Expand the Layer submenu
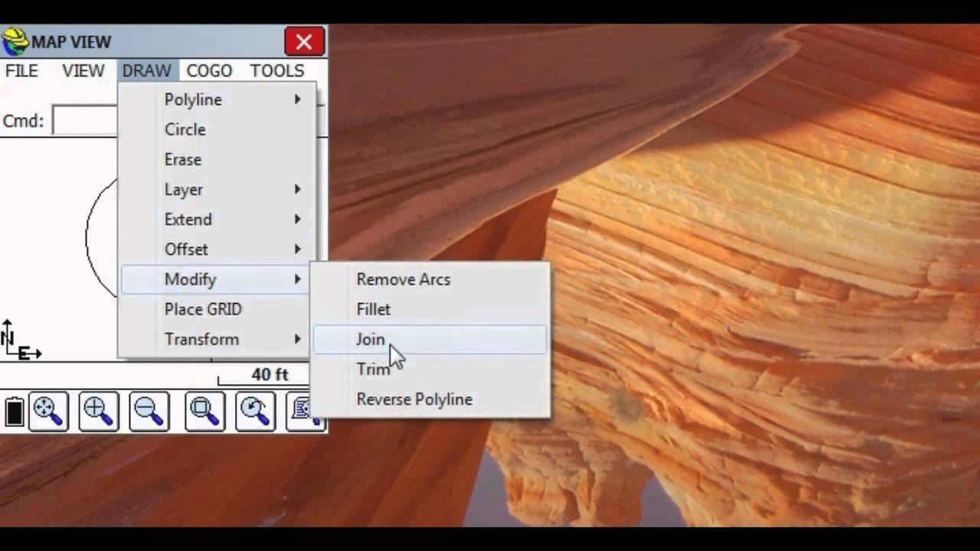980x551 pixels. 217,189
